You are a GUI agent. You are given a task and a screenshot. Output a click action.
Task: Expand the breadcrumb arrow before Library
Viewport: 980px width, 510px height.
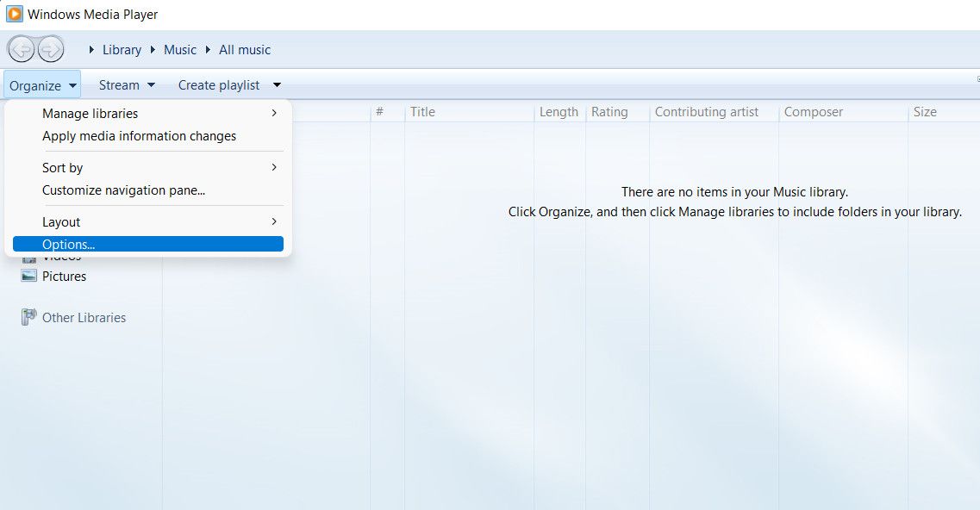coord(92,50)
